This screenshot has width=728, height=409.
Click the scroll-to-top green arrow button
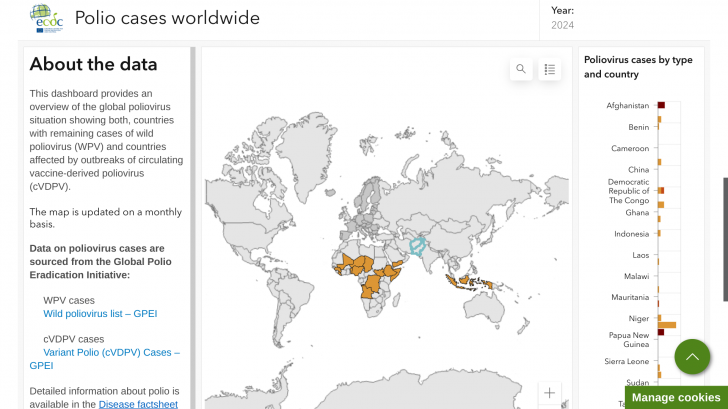coord(692,357)
